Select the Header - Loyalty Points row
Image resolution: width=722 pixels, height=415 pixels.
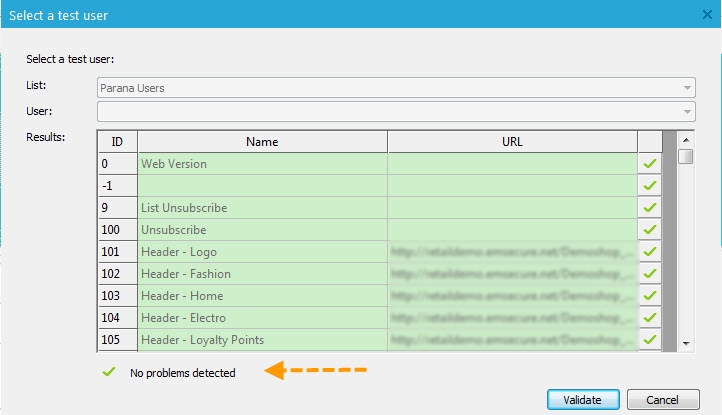(262, 340)
